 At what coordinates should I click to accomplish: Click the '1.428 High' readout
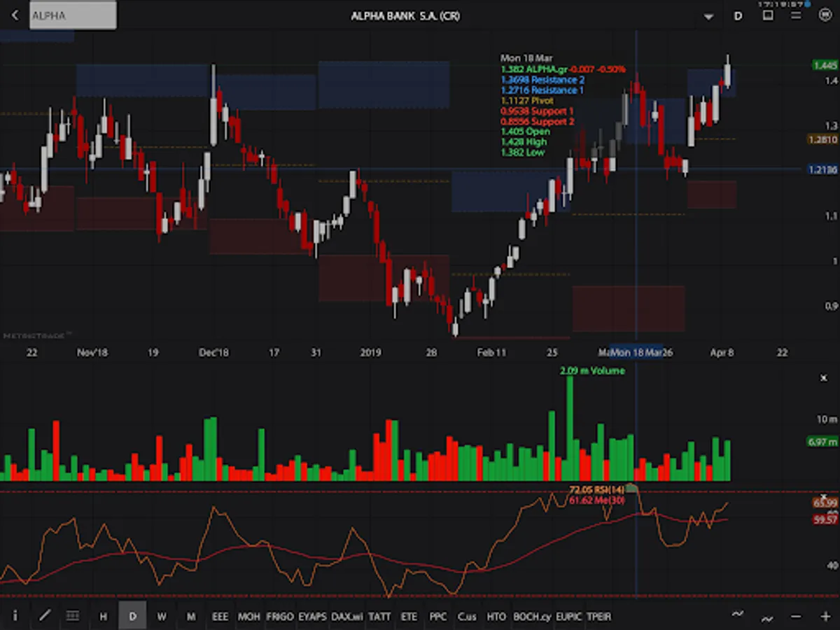[524, 142]
